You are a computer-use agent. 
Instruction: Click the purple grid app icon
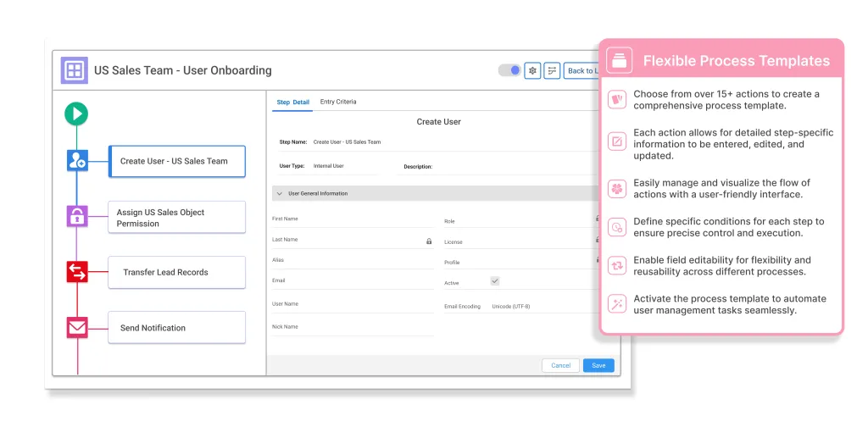[x=75, y=70]
